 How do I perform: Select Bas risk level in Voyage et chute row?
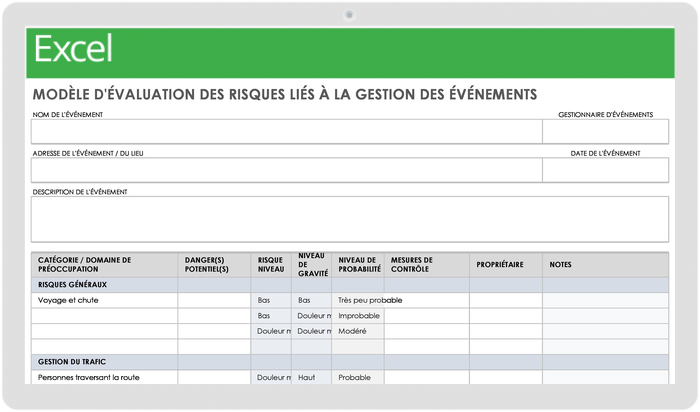(271, 300)
